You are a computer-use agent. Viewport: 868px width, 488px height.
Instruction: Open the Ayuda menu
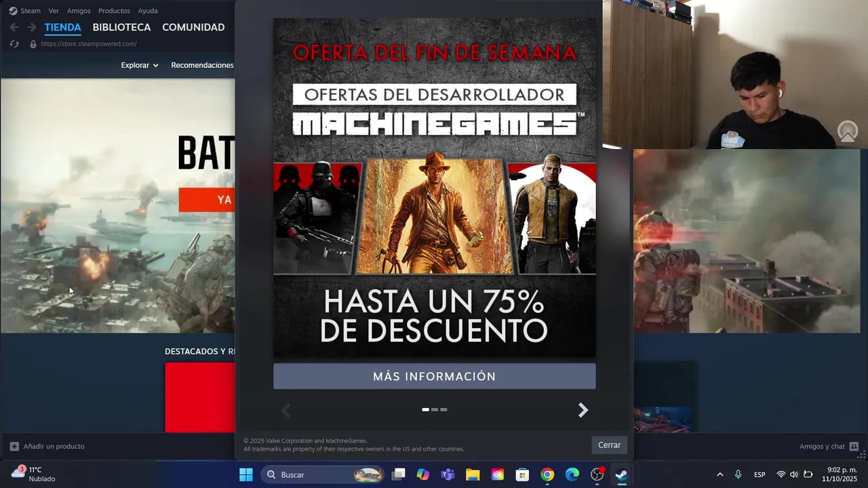pos(148,11)
